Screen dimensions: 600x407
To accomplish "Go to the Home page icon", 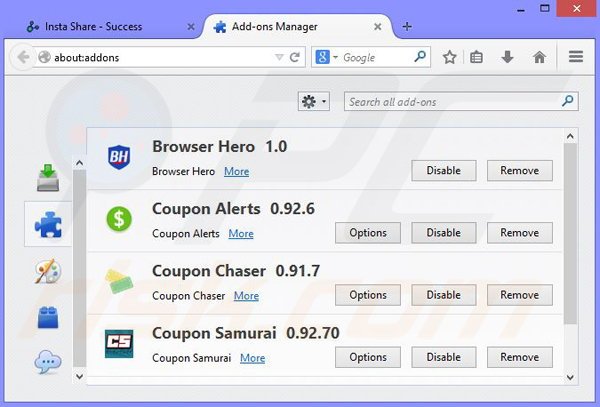I will (540, 57).
